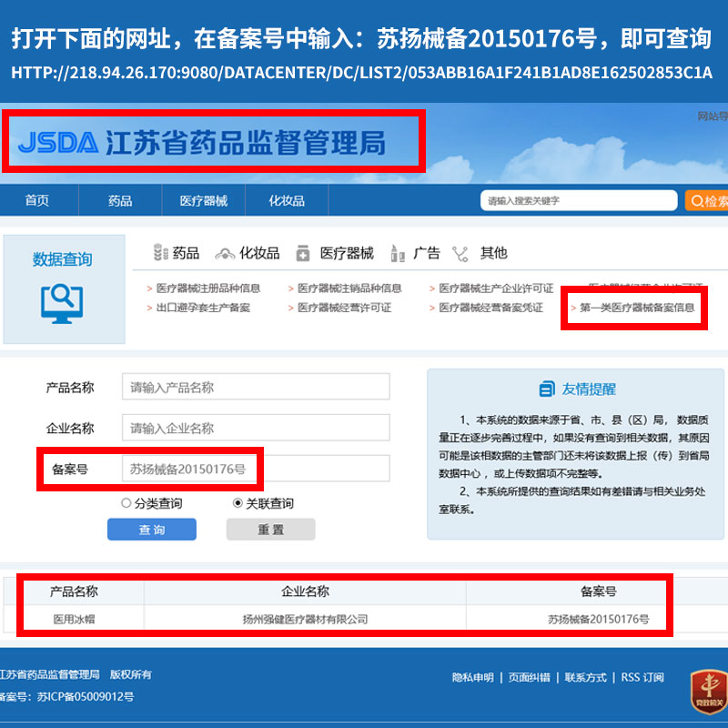Select the 关联查询 radio button
The height and width of the screenshot is (728, 728).
(x=238, y=503)
